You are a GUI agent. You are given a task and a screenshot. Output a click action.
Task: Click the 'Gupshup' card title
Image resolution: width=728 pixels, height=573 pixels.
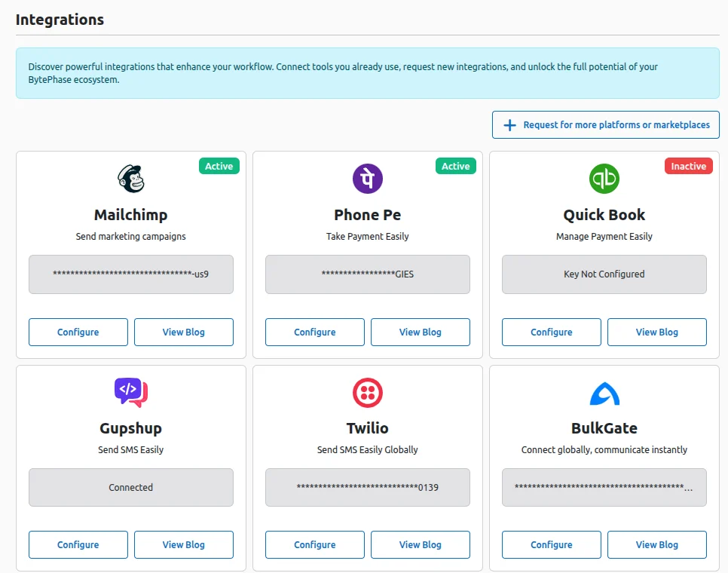[x=131, y=428]
